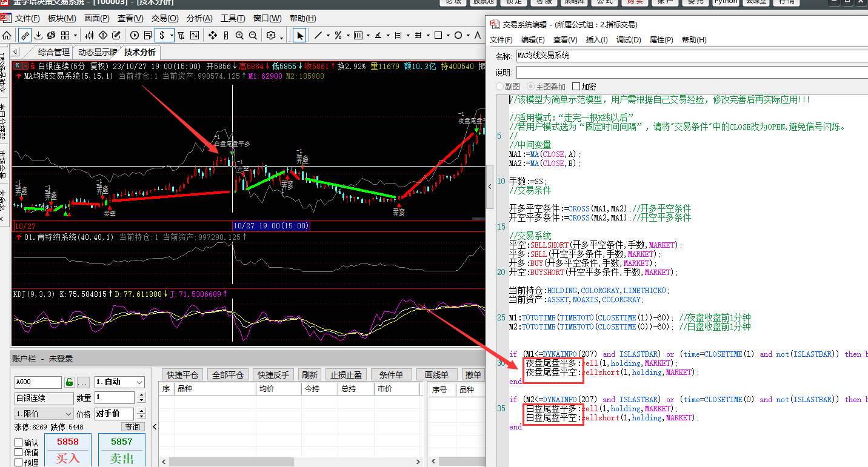Viewport: 868px width, 467px height.
Task: Select the four-way move arrows tool
Action: click(x=213, y=35)
